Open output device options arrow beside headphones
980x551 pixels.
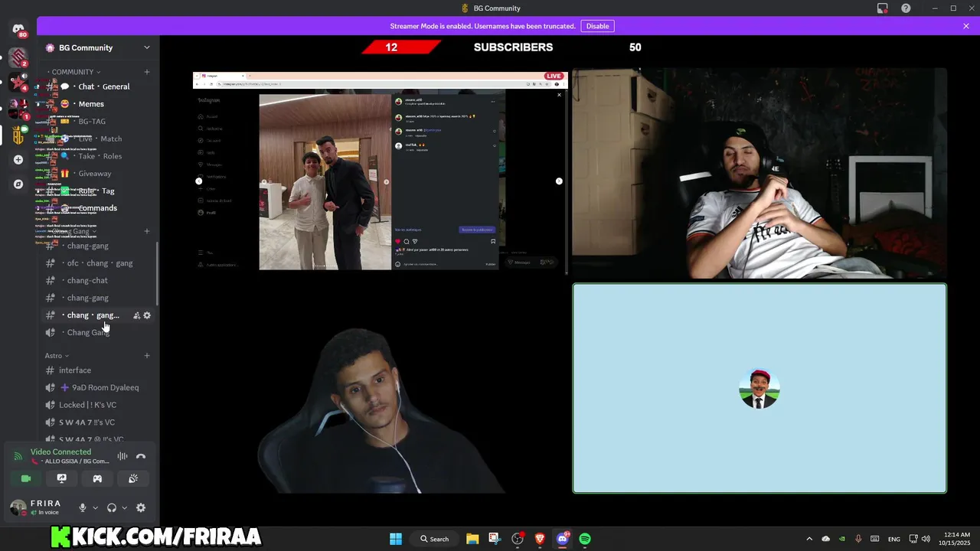[x=125, y=507]
